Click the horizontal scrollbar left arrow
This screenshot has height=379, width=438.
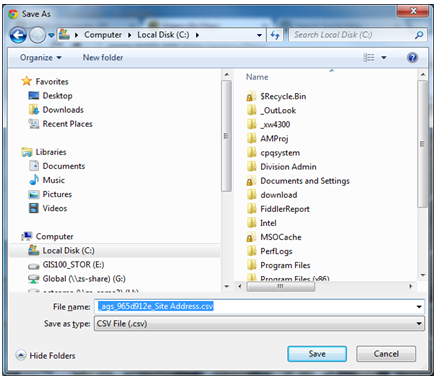[x=240, y=286]
